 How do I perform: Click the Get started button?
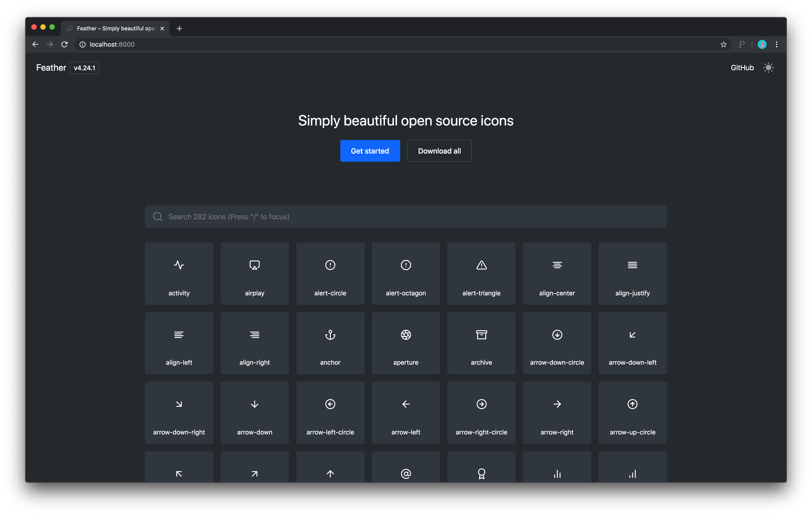point(370,151)
